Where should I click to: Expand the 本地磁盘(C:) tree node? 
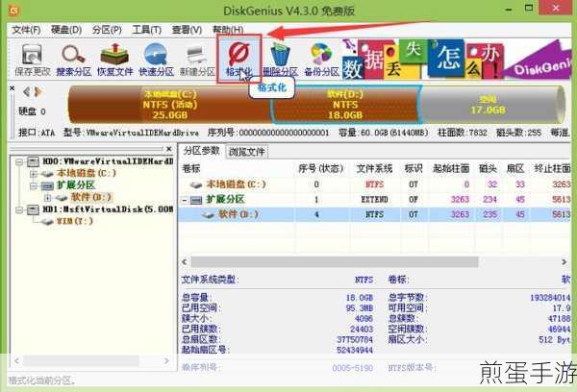34,173
